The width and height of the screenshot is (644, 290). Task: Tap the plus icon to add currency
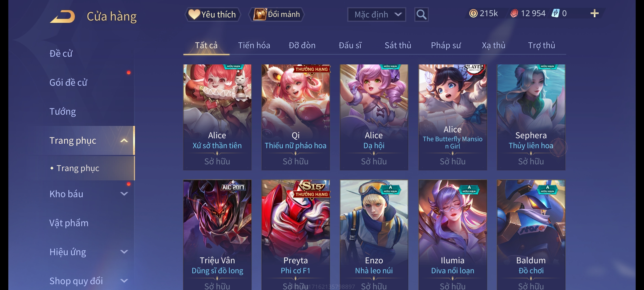click(x=594, y=13)
